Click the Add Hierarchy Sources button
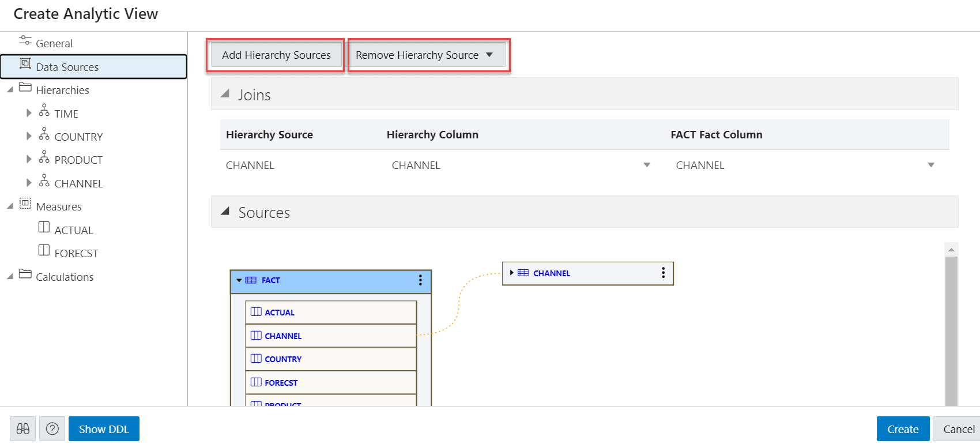Image resolution: width=980 pixels, height=444 pixels. (x=276, y=55)
